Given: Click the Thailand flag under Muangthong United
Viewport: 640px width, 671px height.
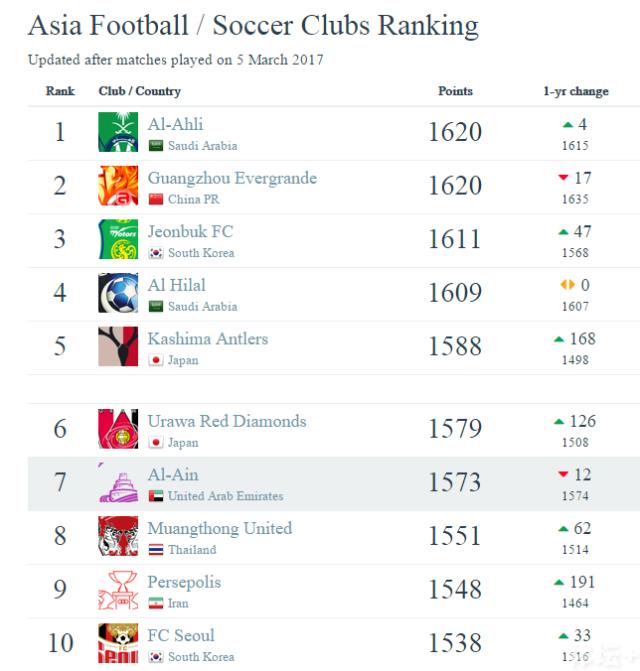Looking at the screenshot, I should (155, 550).
